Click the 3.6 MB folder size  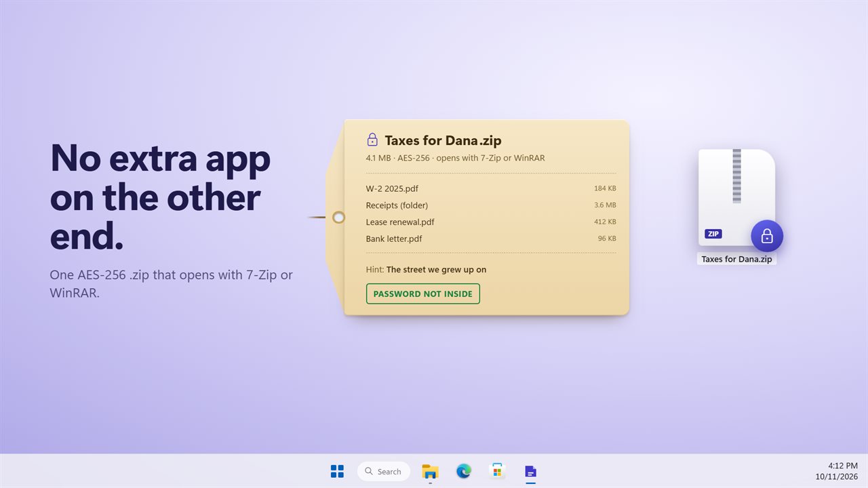coord(605,205)
